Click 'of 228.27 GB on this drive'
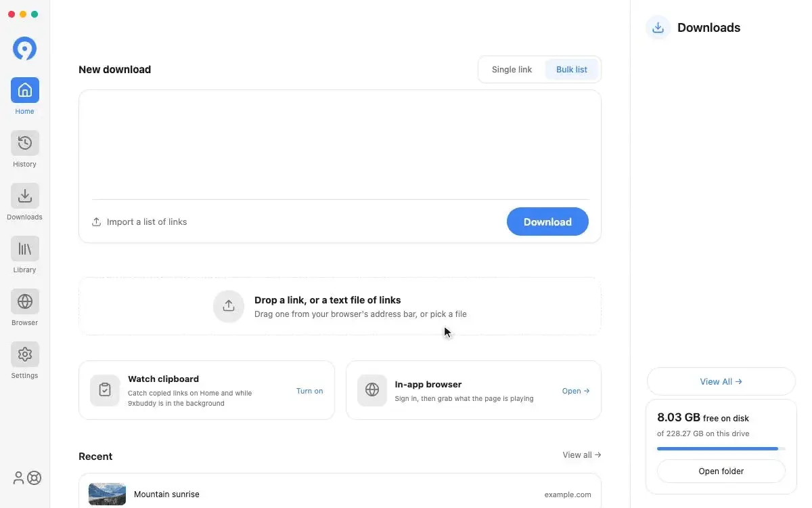The width and height of the screenshot is (812, 508). [x=703, y=433]
